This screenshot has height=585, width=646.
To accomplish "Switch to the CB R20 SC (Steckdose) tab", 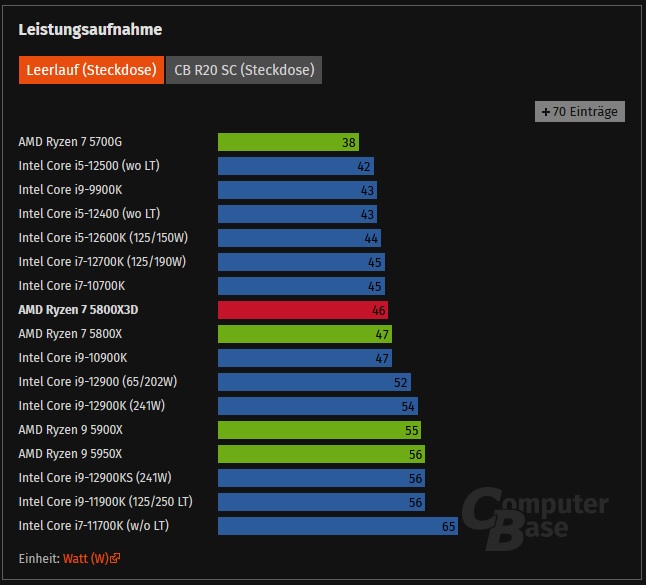I will (x=244, y=70).
